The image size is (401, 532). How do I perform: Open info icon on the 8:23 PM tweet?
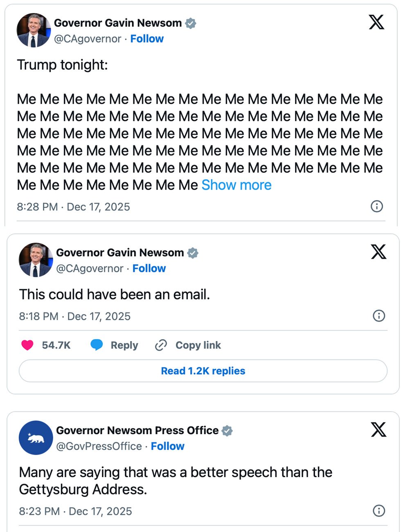pos(379,510)
